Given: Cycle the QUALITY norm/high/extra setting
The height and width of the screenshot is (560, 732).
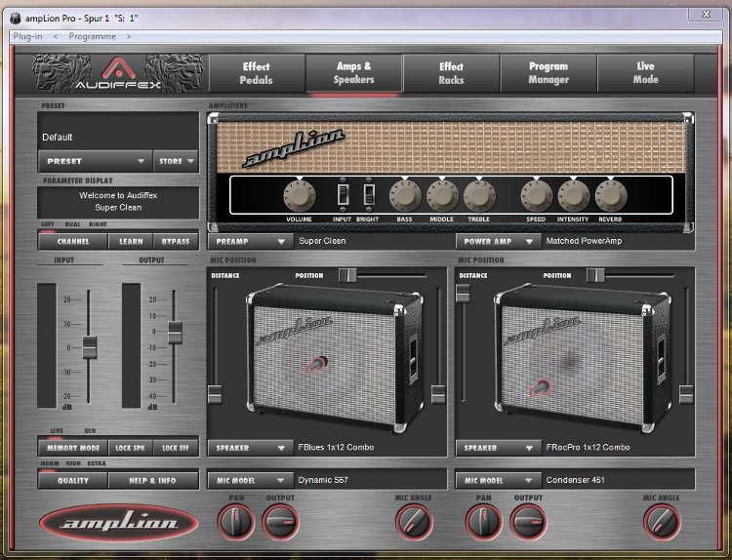Looking at the screenshot, I should 73,480.
